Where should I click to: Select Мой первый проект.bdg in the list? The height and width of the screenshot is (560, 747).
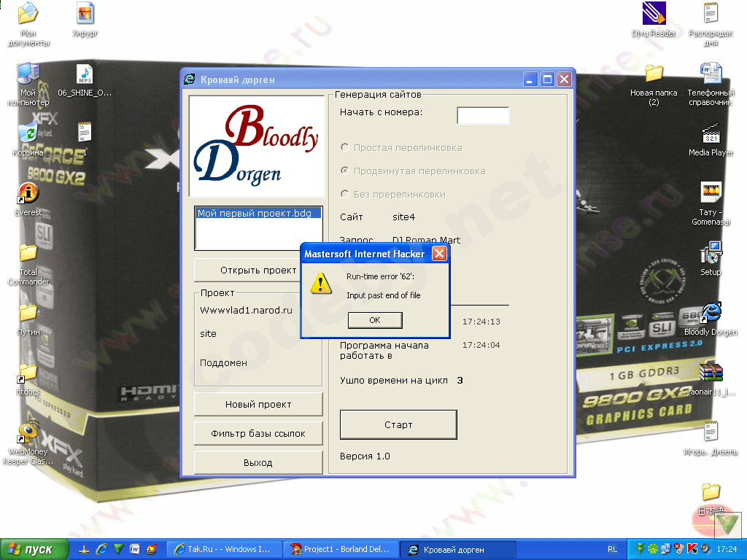(x=258, y=214)
